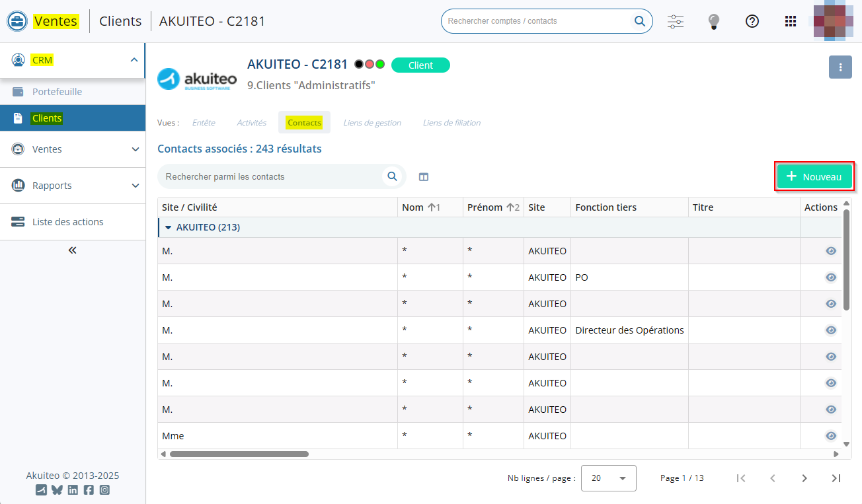Click the Nouveau button

point(814,177)
